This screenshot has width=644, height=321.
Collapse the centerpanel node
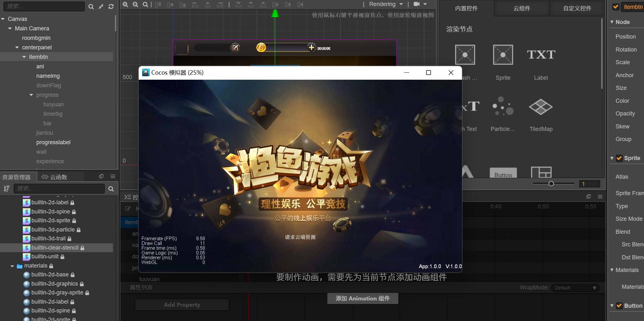(x=17, y=47)
